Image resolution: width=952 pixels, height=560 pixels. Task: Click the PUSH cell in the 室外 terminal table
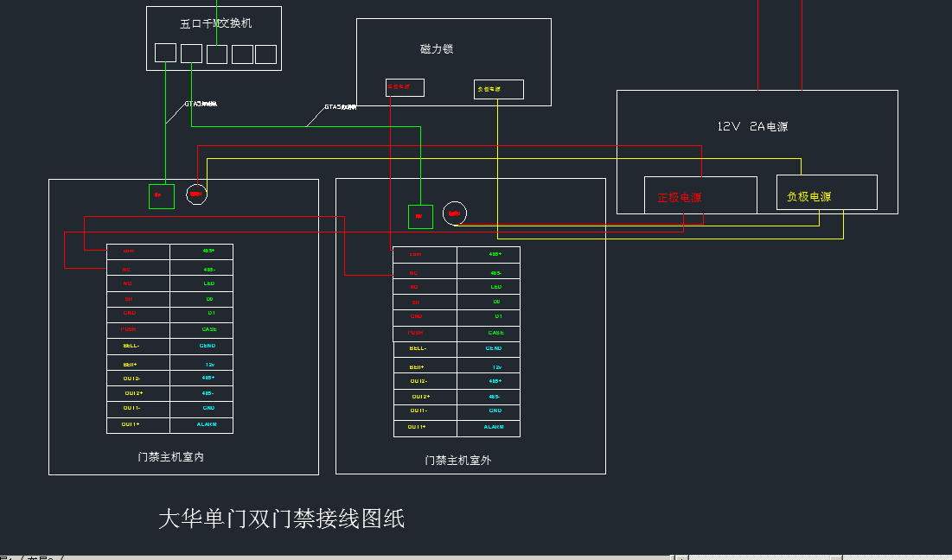coord(425,334)
